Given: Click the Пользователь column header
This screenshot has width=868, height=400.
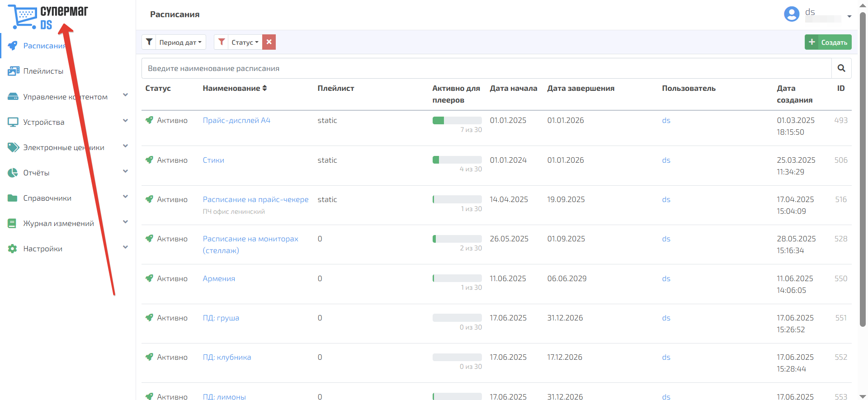Looking at the screenshot, I should click(689, 88).
